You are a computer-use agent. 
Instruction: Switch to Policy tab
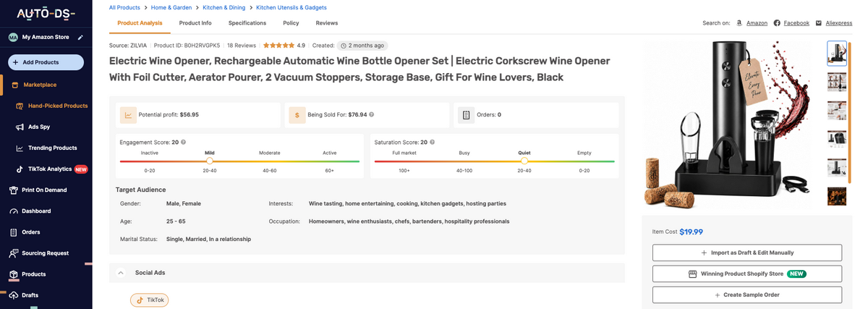click(291, 23)
